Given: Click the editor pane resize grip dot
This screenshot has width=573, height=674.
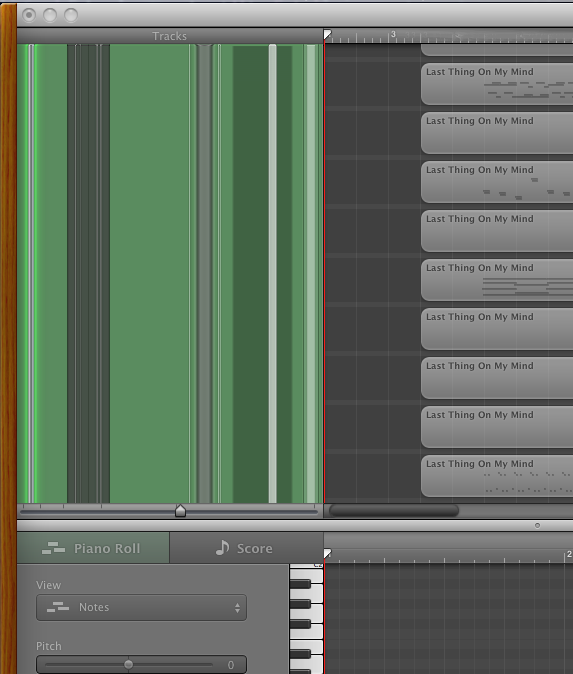Looking at the screenshot, I should 537,525.
